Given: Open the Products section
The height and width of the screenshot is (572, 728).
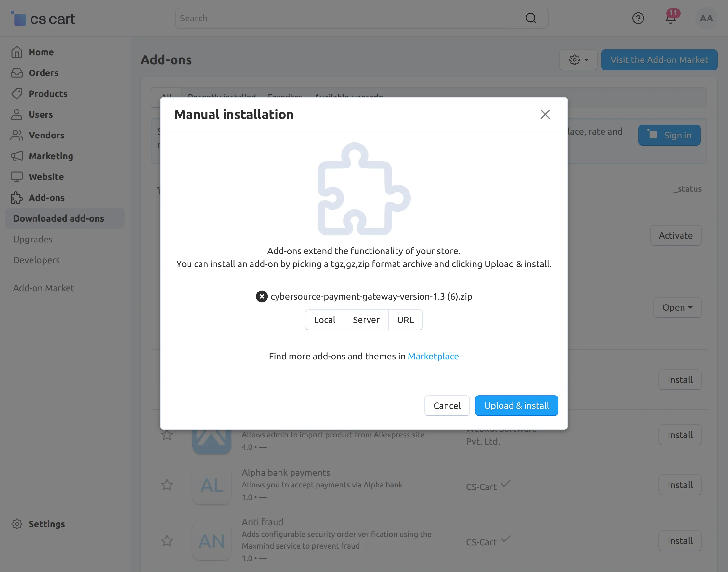Looking at the screenshot, I should coord(48,94).
